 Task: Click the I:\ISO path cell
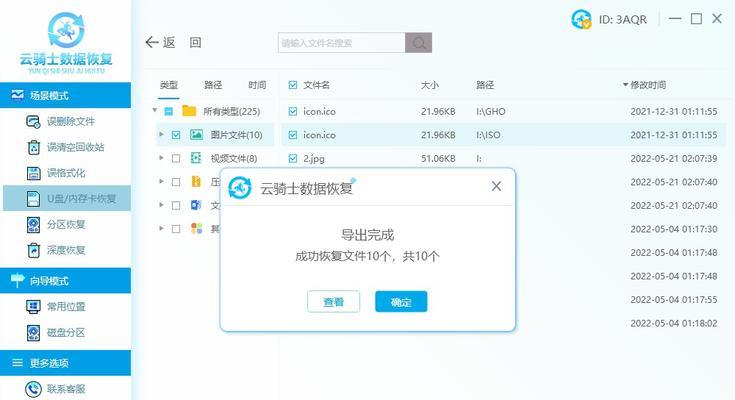point(488,135)
